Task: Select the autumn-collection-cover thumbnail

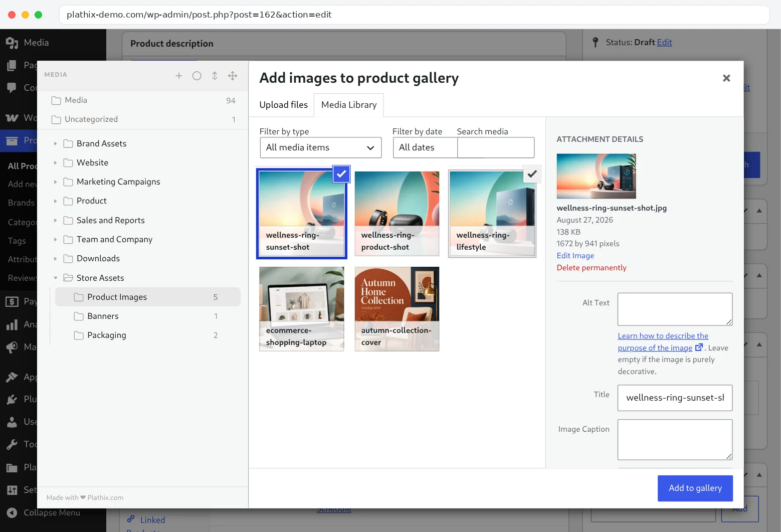Action: tap(397, 309)
